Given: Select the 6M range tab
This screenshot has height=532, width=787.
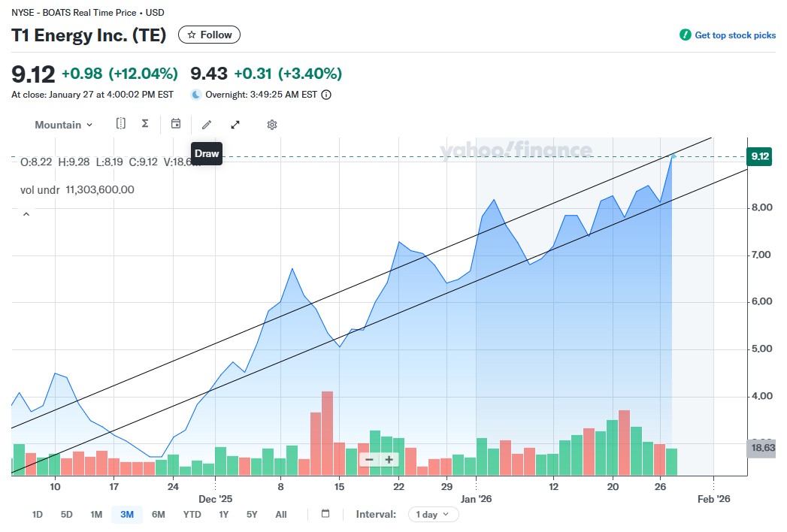Looking at the screenshot, I should click(158, 515).
